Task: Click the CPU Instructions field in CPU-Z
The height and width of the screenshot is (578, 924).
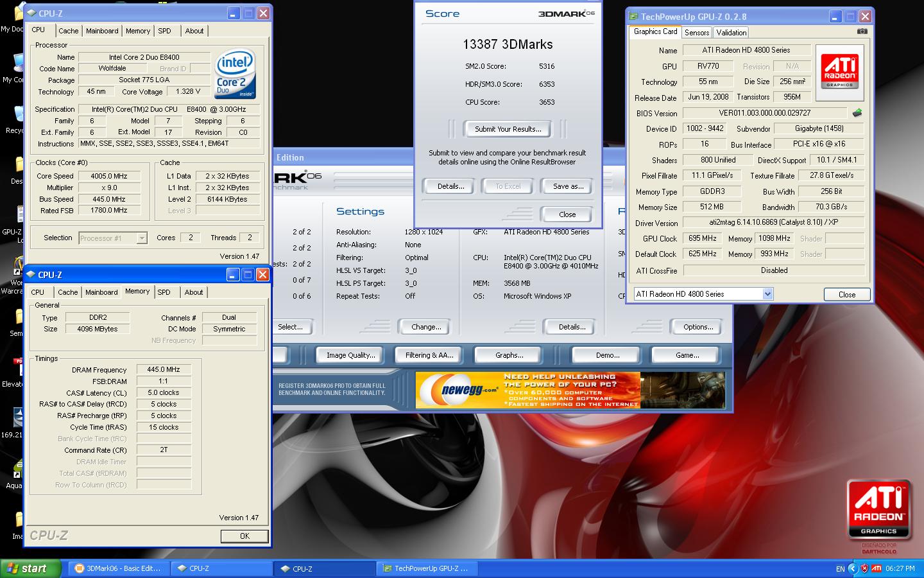Action: (169, 143)
